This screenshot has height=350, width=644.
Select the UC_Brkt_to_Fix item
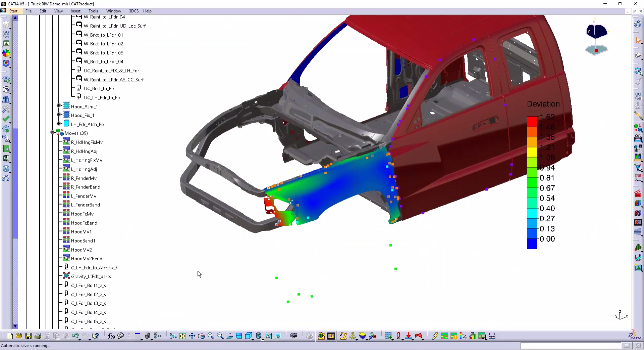pyautogui.click(x=99, y=88)
